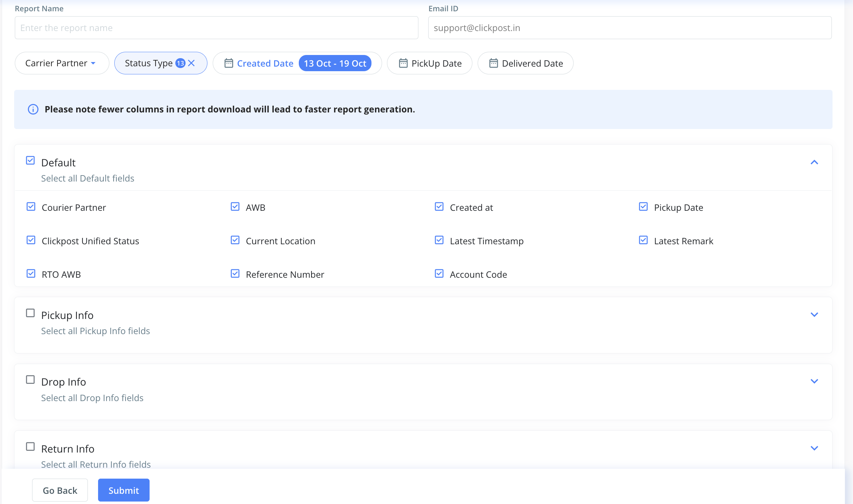Click the 13 Oct - 19 Oct date range pill
This screenshot has height=504, width=853.
pos(335,63)
